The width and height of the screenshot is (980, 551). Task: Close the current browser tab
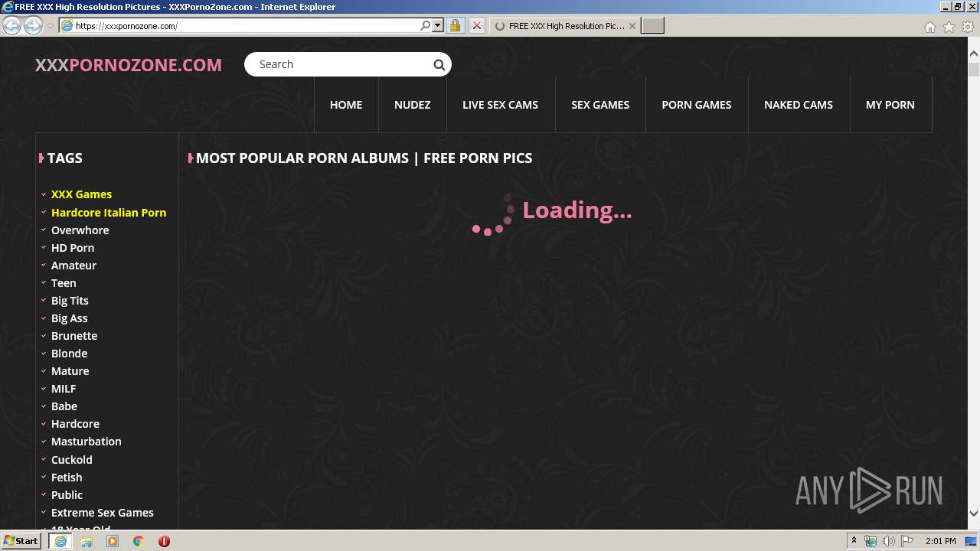632,25
